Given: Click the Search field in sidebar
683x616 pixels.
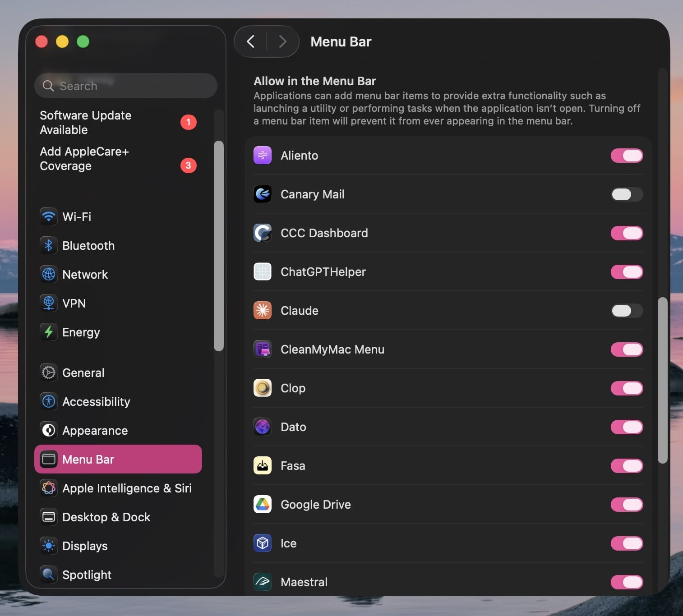Looking at the screenshot, I should click(126, 86).
